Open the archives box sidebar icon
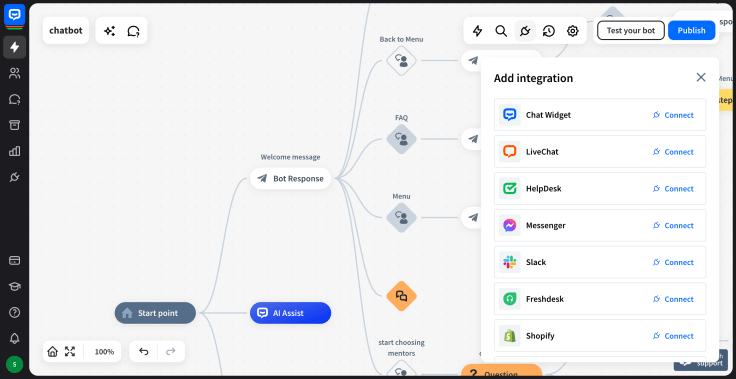Image resolution: width=736 pixels, height=379 pixels. [15, 125]
